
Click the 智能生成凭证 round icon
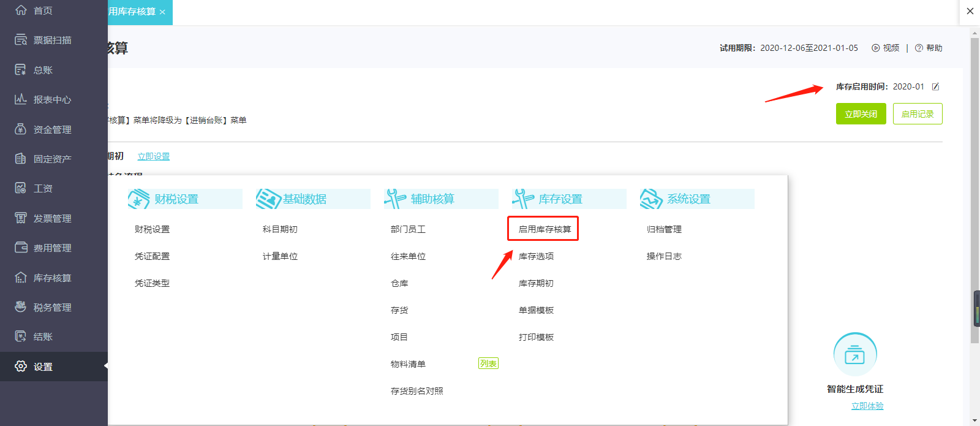tap(854, 354)
